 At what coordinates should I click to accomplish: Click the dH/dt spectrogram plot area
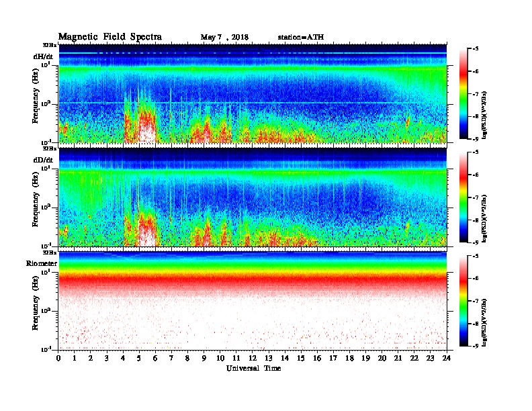point(253,93)
